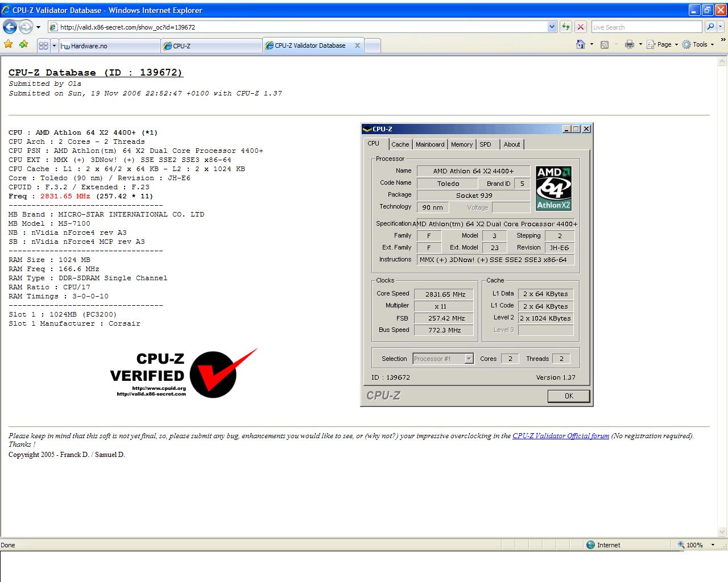Viewport: 728px width, 582px height.
Task: Open a new blank tab
Action: click(372, 46)
